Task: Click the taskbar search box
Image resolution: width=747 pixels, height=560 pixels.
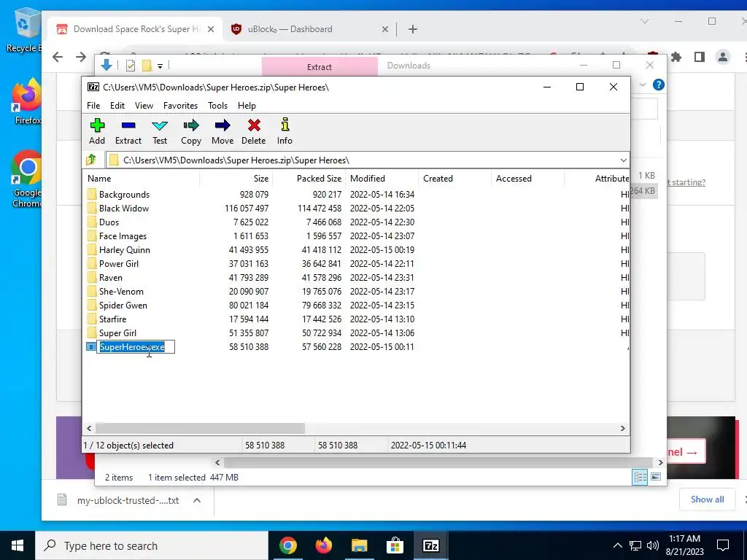Action: [152, 545]
